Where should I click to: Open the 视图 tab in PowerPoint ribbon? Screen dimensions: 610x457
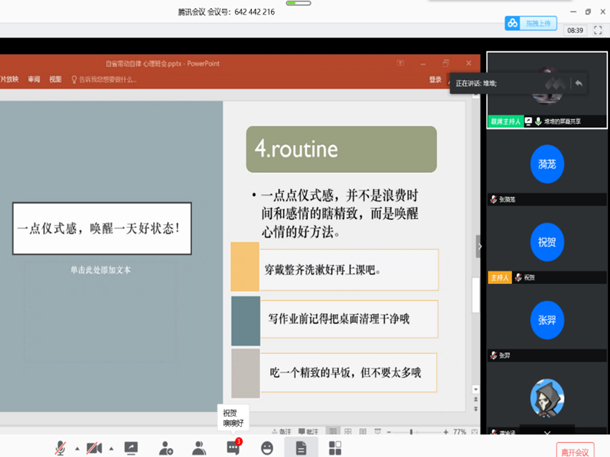56,79
